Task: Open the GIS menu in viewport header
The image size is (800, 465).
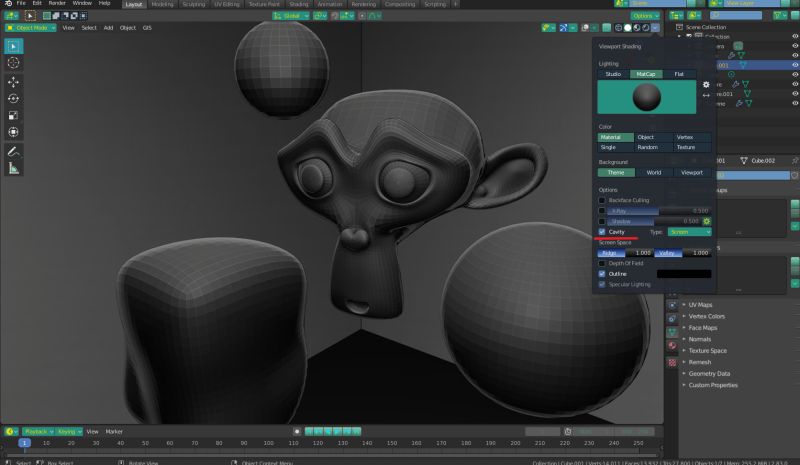Action: (x=147, y=28)
